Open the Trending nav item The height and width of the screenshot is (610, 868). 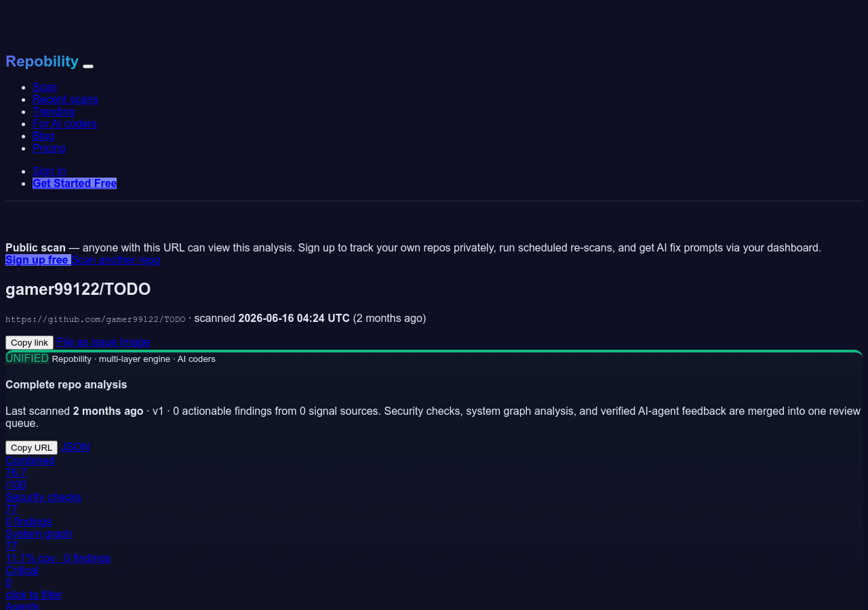pyautogui.click(x=54, y=111)
